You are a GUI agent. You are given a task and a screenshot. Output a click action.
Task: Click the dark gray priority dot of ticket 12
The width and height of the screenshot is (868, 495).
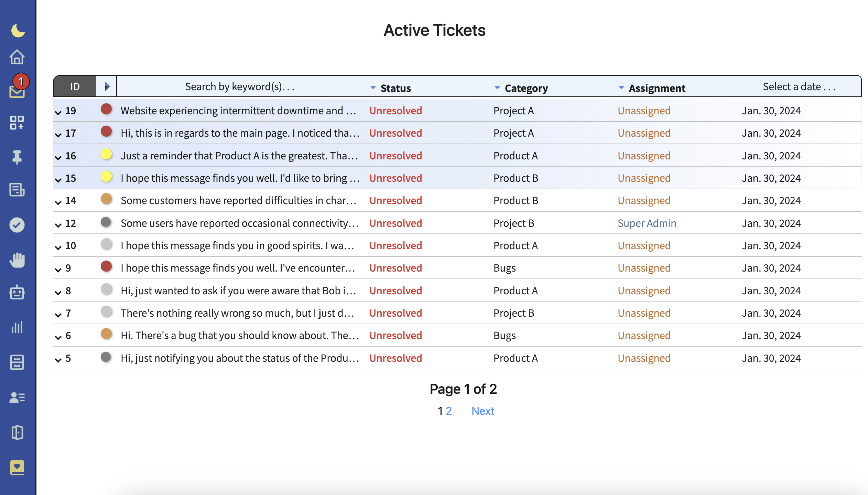point(106,222)
